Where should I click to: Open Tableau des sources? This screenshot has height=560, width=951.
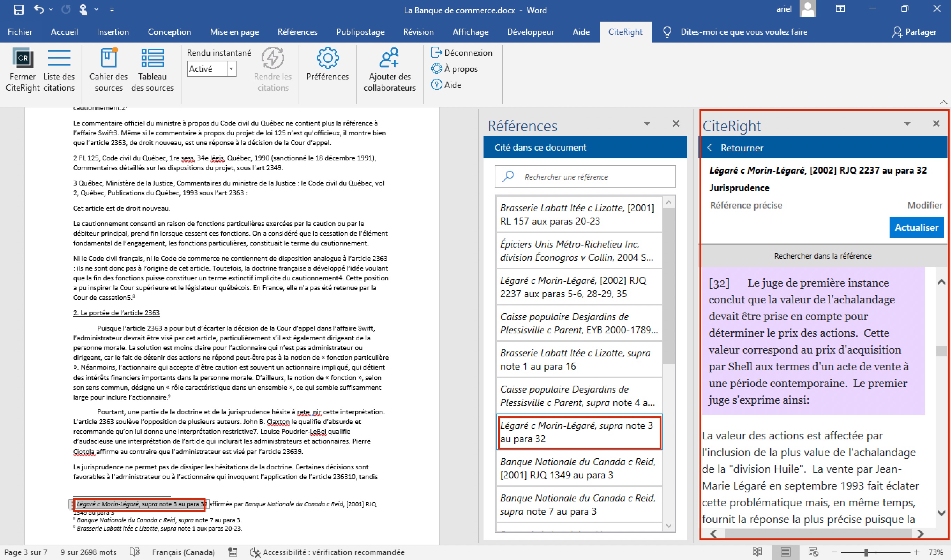point(152,70)
